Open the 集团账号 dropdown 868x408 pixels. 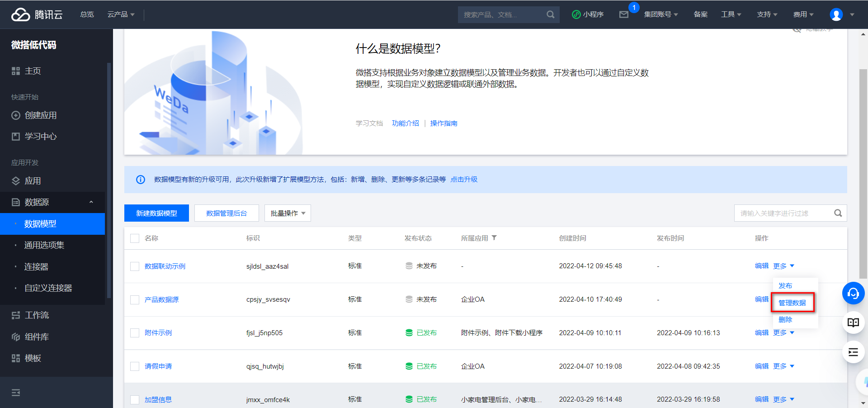click(x=661, y=14)
